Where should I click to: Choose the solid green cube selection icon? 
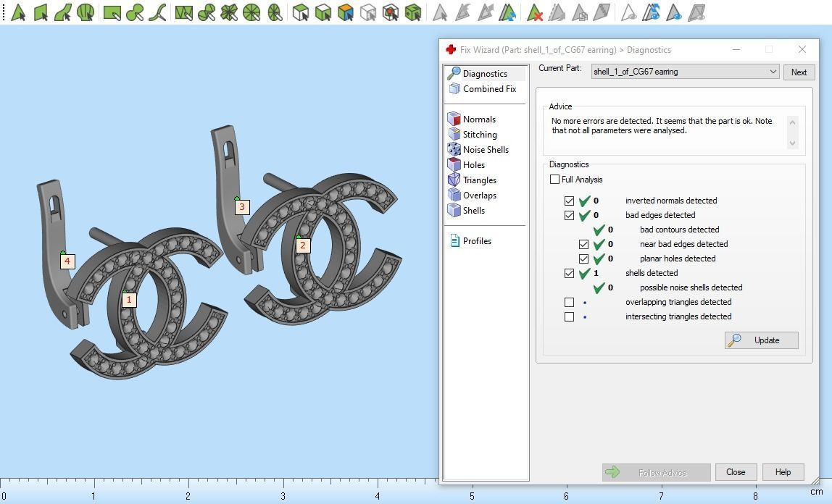tap(413, 12)
